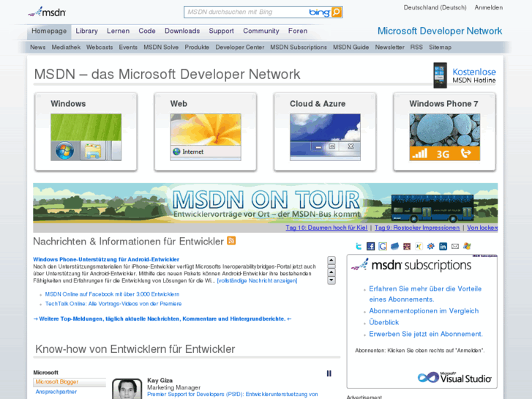Open the Windows Phone 7 tile

pyautogui.click(x=444, y=132)
